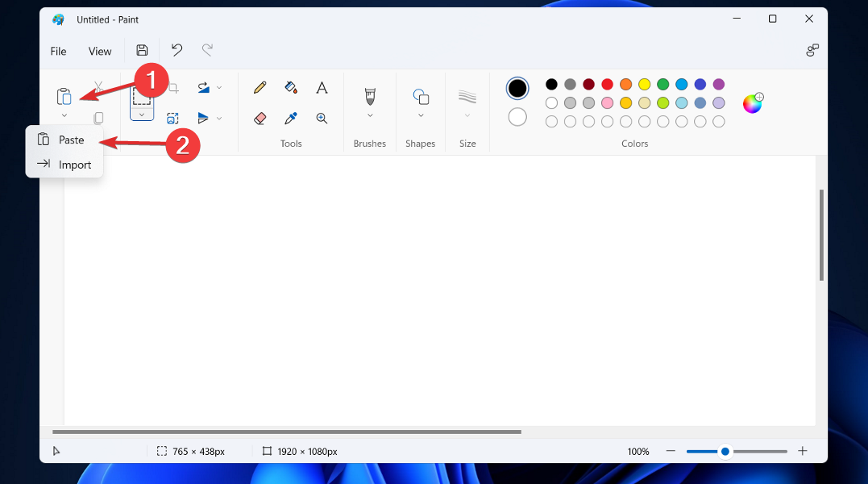This screenshot has height=484, width=868.
Task: Crop the image using the Crop icon
Action: (x=172, y=87)
